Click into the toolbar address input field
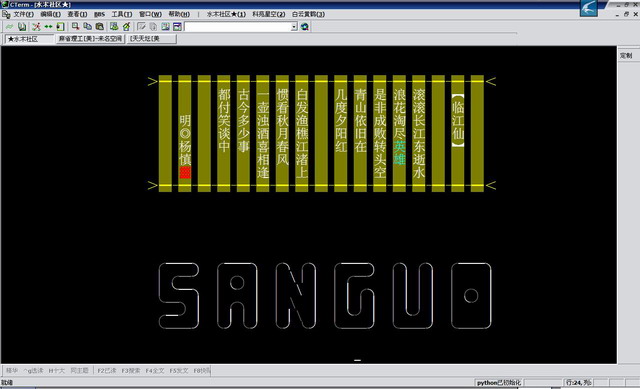Screen dimensions: 640x389 (x=238, y=27)
